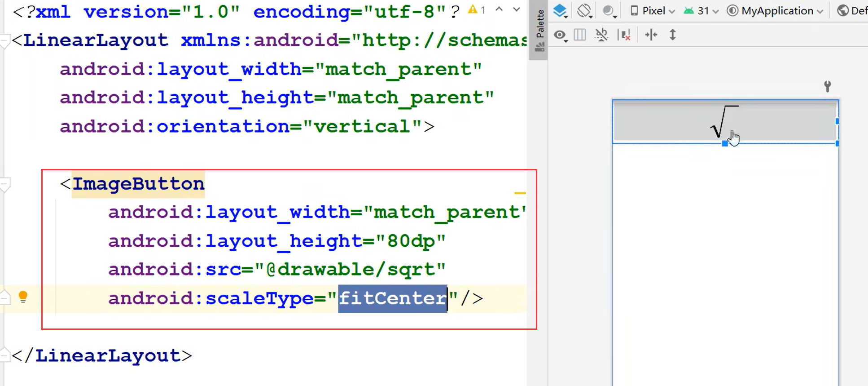Toggle baseline alignment with the crossed ab icon

[x=601, y=35]
